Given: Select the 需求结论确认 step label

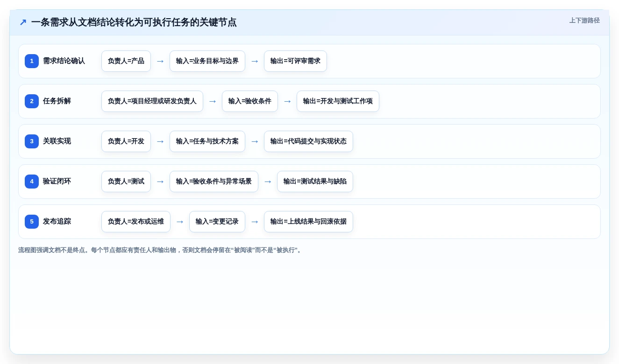Looking at the screenshot, I should [x=64, y=61].
